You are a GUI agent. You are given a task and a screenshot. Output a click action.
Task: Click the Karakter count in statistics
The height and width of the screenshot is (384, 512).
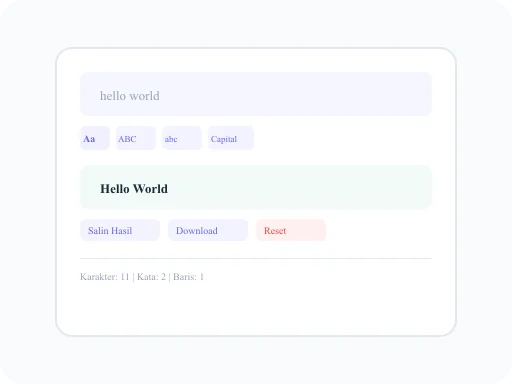click(x=104, y=277)
